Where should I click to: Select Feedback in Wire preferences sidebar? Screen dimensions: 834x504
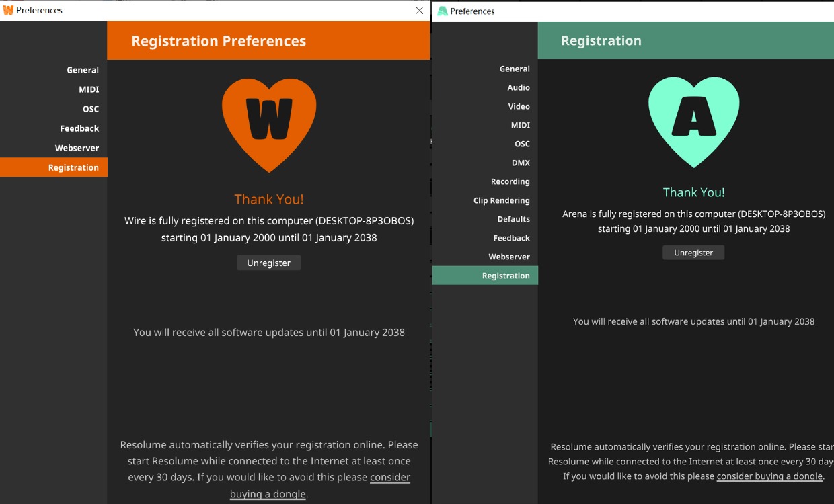[79, 128]
